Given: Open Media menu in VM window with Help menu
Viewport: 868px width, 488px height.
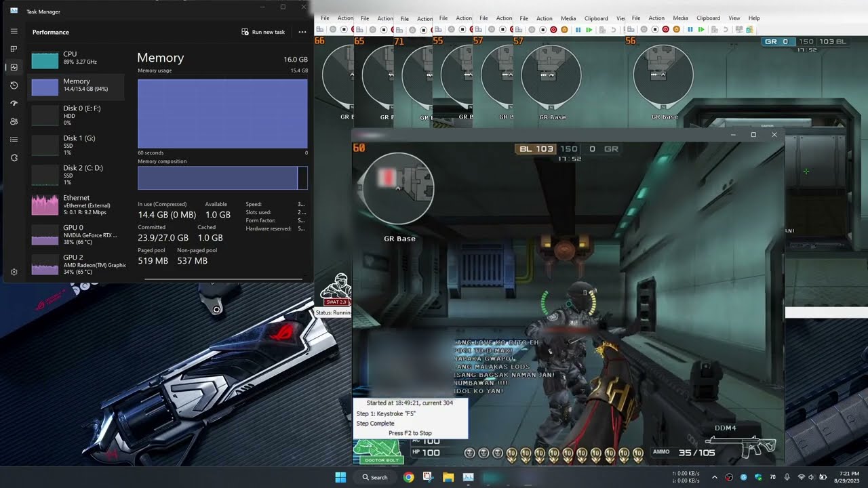Looking at the screenshot, I should [680, 18].
